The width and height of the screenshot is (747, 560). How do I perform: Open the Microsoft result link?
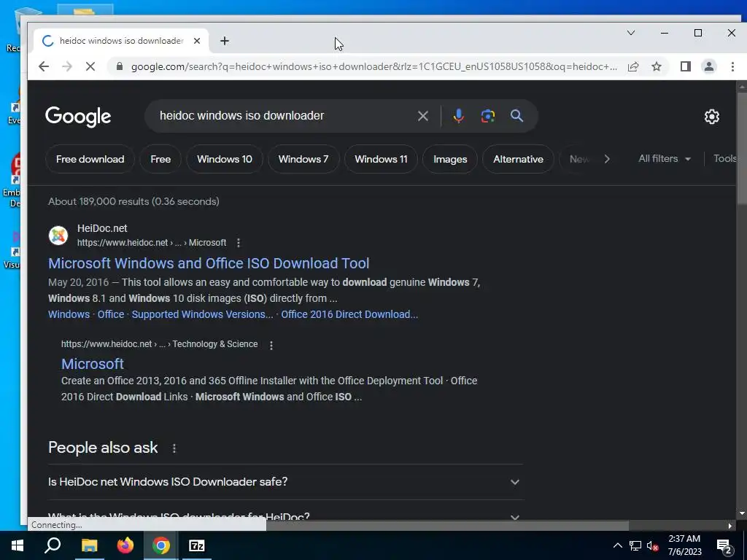click(93, 364)
